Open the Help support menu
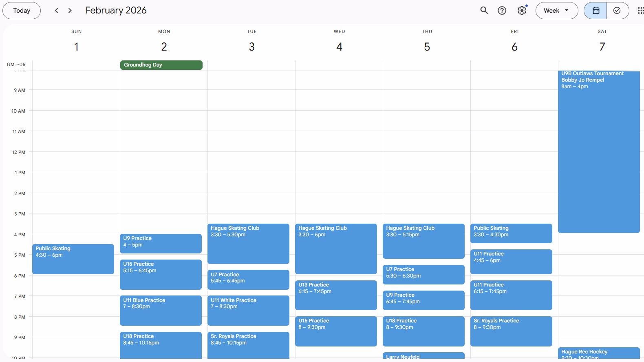Screen dimensions: 644x362 [x=502, y=11]
